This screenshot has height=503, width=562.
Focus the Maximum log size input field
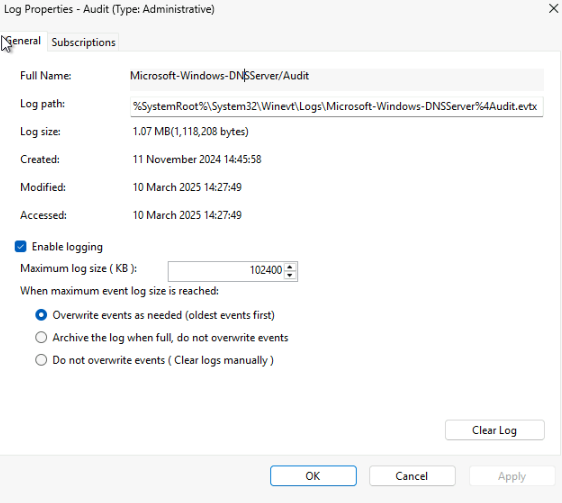click(227, 271)
